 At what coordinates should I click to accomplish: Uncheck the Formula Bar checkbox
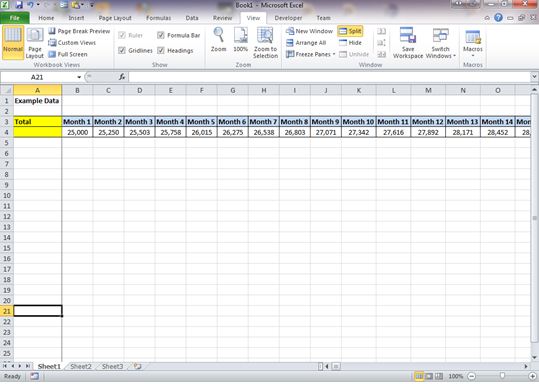161,35
